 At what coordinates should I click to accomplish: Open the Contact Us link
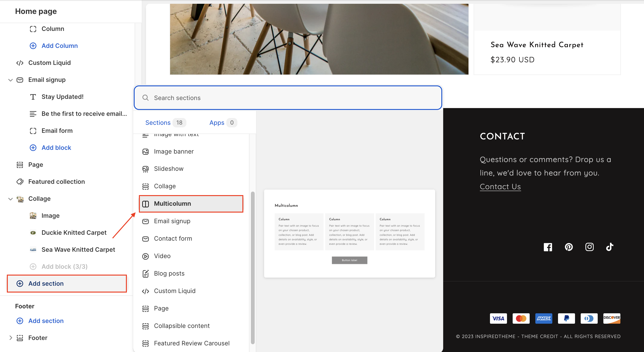pos(500,186)
